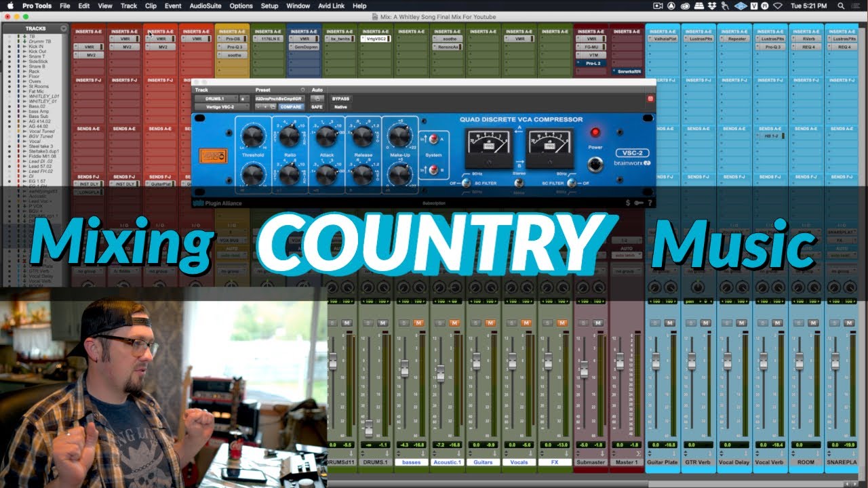868x488 pixels.
Task: Open the Pro-DS insert on yellow track
Action: [x=233, y=39]
